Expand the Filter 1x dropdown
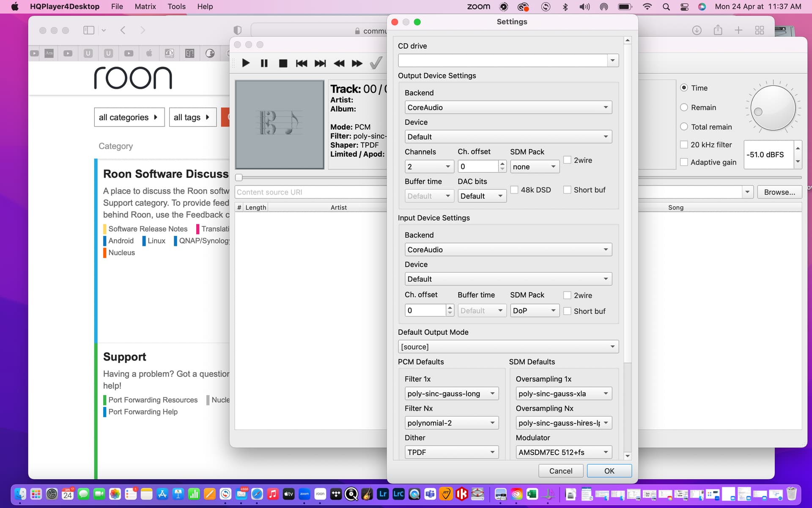This screenshot has width=812, height=508. pyautogui.click(x=451, y=394)
